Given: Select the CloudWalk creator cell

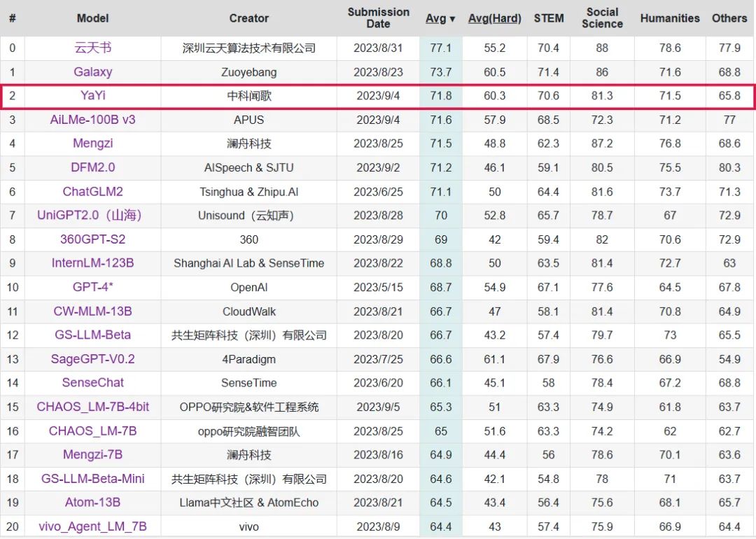Looking at the screenshot, I should pos(248,311).
